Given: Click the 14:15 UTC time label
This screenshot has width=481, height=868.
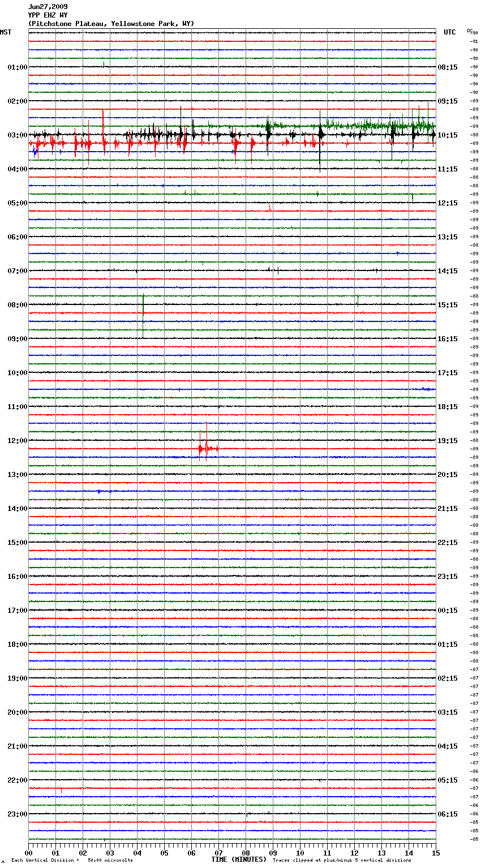Looking at the screenshot, I should (x=448, y=271).
